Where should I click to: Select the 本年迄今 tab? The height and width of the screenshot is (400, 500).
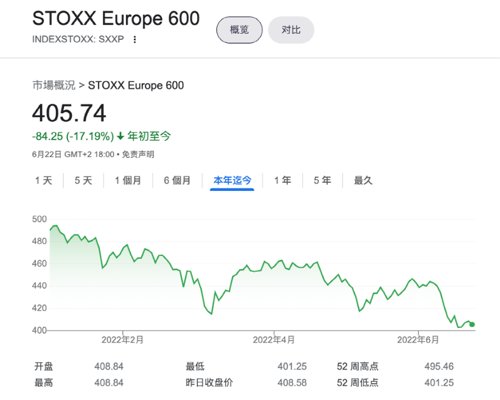(x=232, y=180)
